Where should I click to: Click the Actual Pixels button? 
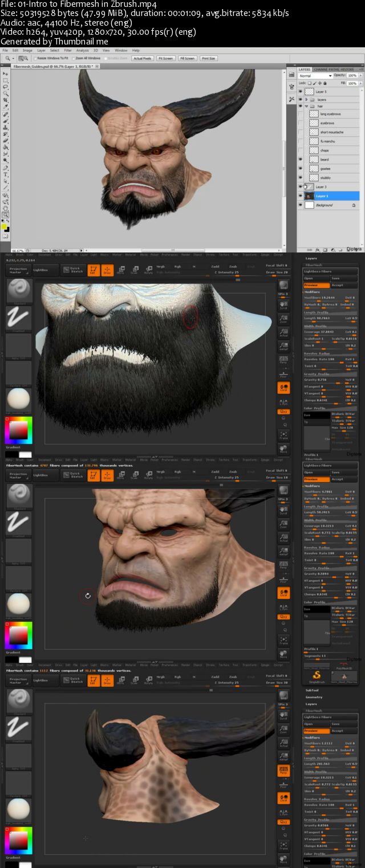tap(142, 58)
